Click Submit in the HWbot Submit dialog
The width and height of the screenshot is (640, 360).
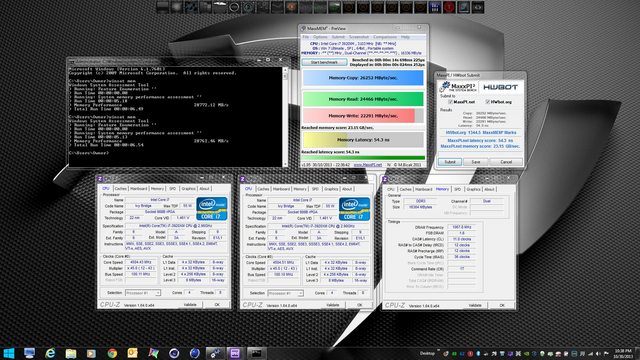[450, 162]
